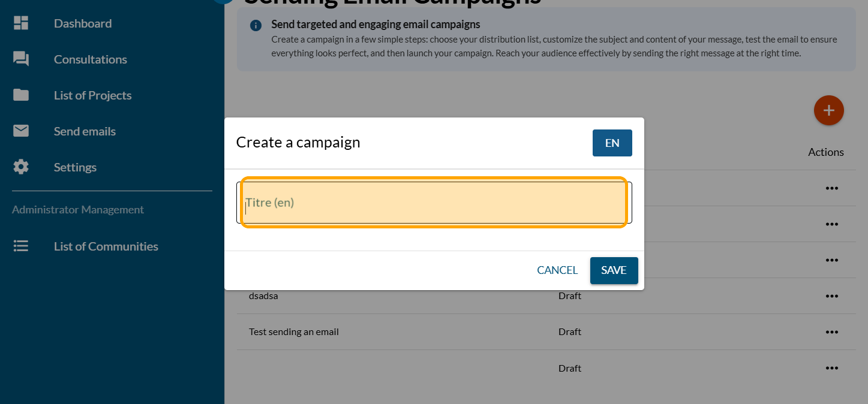Click the List of Projects folder icon
Image resolution: width=868 pixels, height=404 pixels.
coord(21,95)
